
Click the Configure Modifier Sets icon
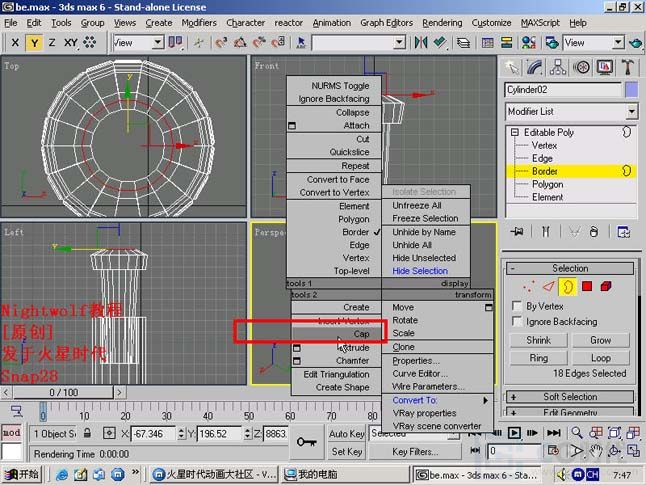pyautogui.click(x=623, y=232)
